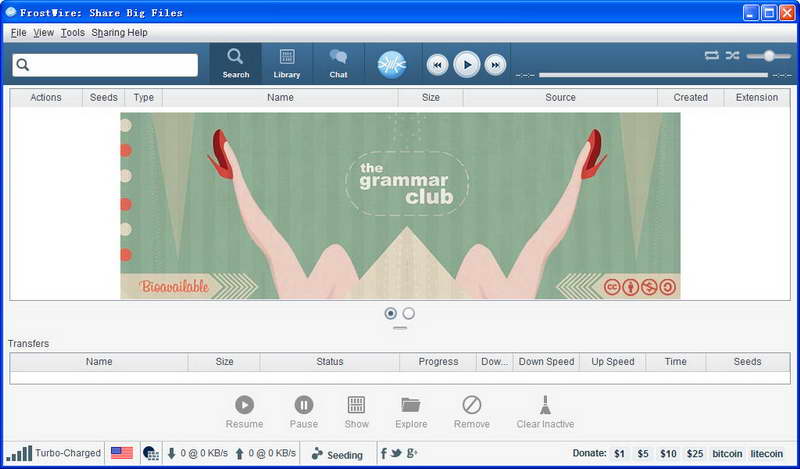The width and height of the screenshot is (800, 469).
Task: Click the media playback progress bar
Action: (x=653, y=75)
